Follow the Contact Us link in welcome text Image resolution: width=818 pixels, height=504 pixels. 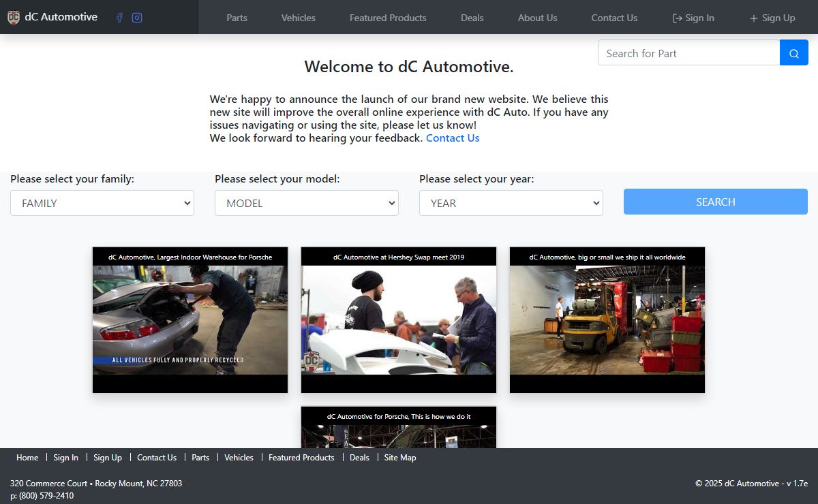[x=453, y=138]
